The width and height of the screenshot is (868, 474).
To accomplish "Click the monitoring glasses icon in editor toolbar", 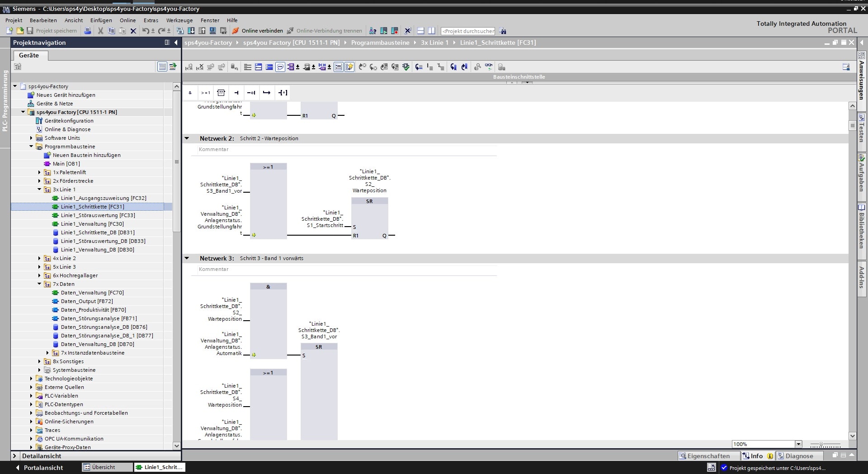I will point(489,67).
